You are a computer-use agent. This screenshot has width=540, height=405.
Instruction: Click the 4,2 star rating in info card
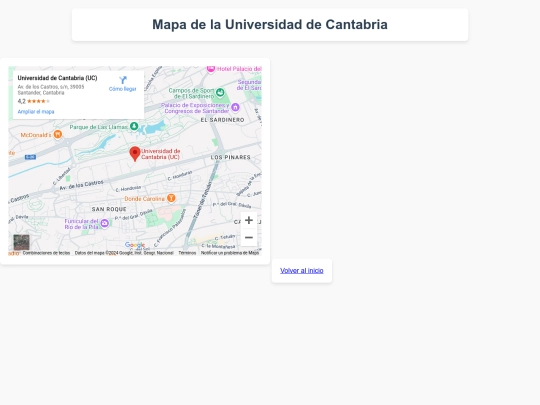pyautogui.click(x=34, y=101)
